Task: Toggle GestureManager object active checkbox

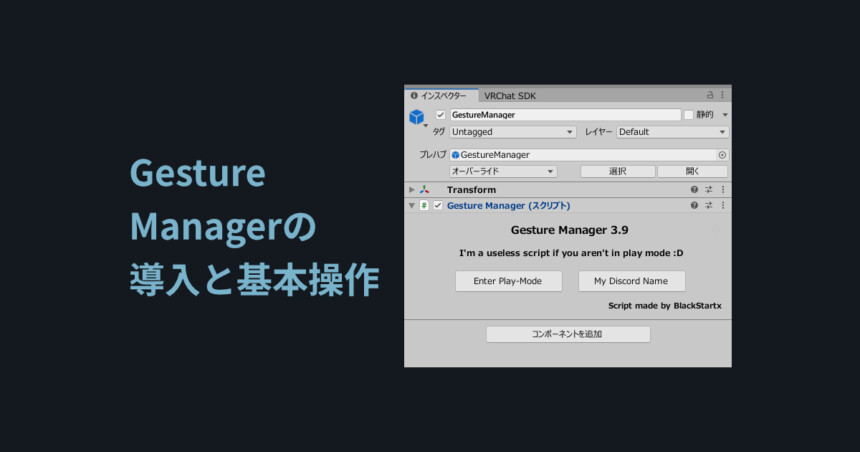Action: tap(440, 115)
